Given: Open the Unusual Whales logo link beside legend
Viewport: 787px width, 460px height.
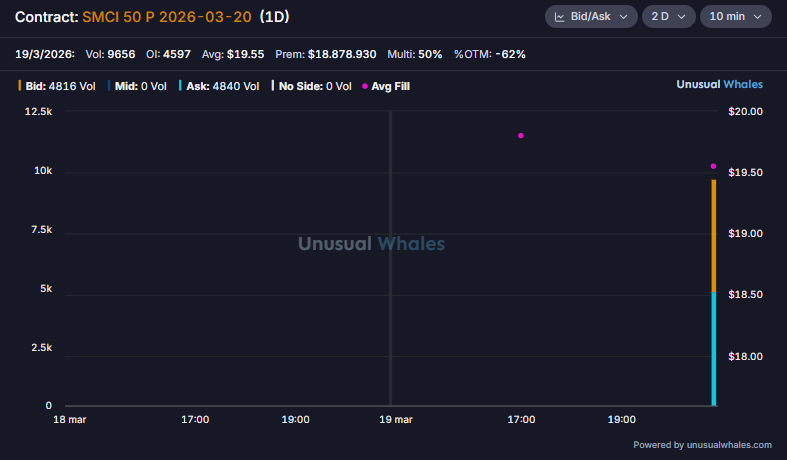Looking at the screenshot, I should (x=719, y=84).
